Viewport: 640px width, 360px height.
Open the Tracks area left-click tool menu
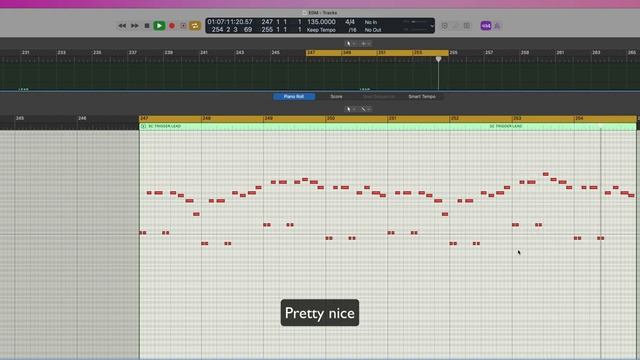pos(350,44)
